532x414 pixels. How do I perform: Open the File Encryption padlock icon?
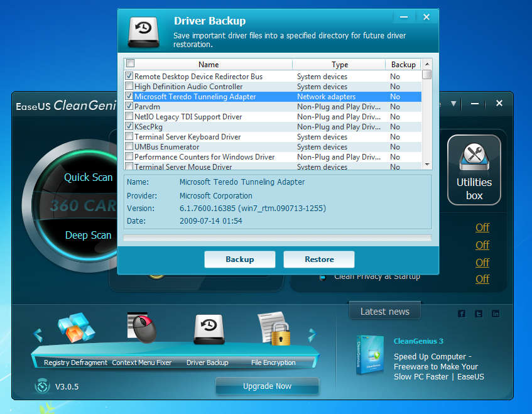click(x=274, y=329)
